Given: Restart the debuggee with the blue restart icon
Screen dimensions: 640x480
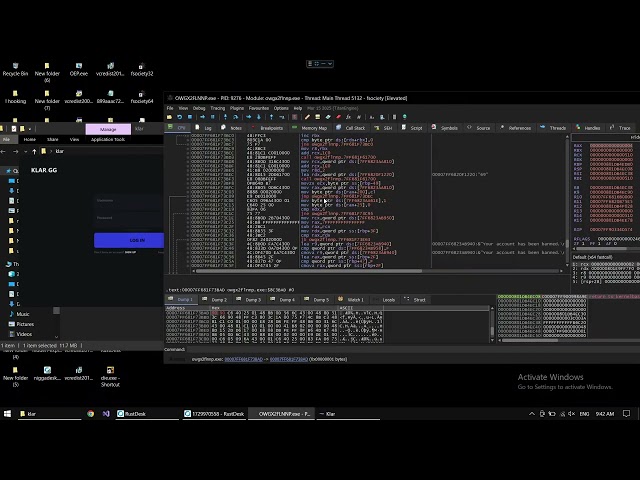Looking at the screenshot, I should click(180, 117).
